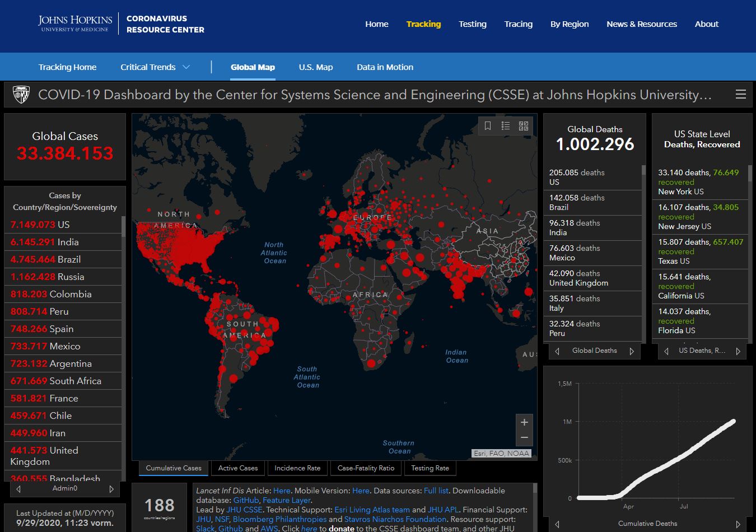The image size is (756, 532).
Task: Go to previous Admin0 list page
Action: pos(18,489)
